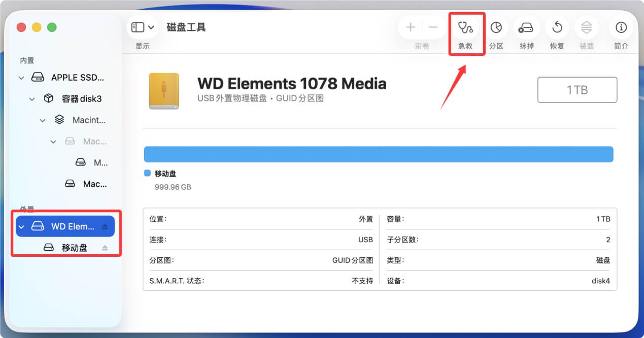This screenshot has width=644, height=338.
Task: Click the 1TB capacity button
Action: [x=577, y=89]
